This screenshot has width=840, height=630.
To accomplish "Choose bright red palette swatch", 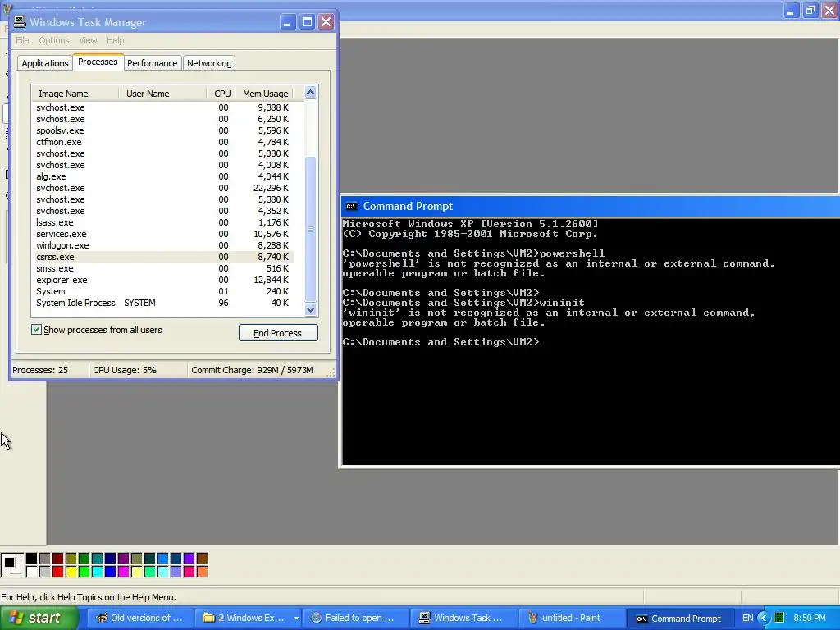I will click(x=58, y=572).
